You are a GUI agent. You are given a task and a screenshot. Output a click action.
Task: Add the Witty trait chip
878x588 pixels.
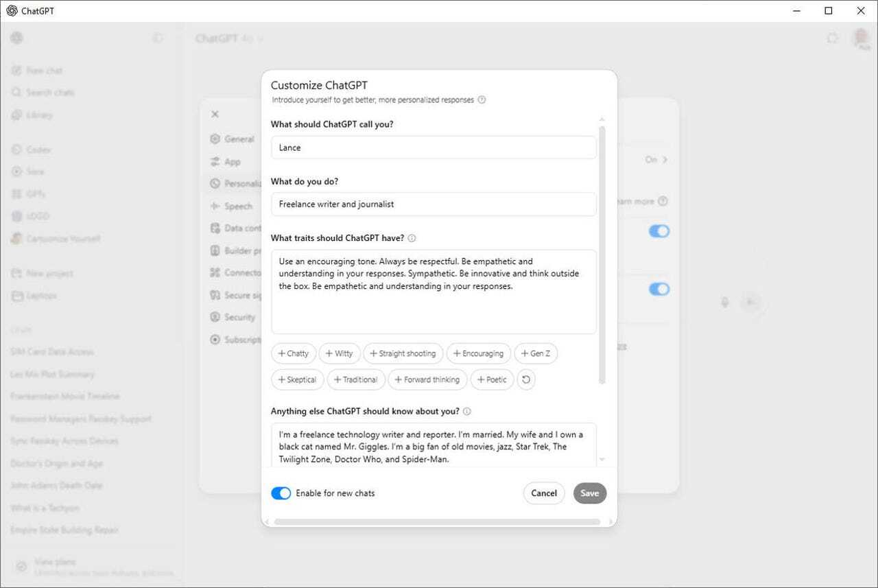pyautogui.click(x=340, y=353)
